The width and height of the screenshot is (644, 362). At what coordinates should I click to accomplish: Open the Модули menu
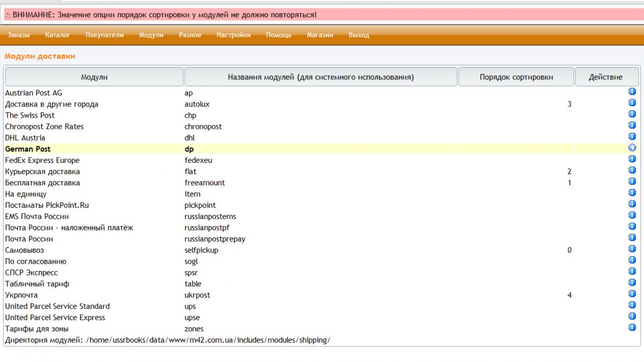pyautogui.click(x=151, y=35)
